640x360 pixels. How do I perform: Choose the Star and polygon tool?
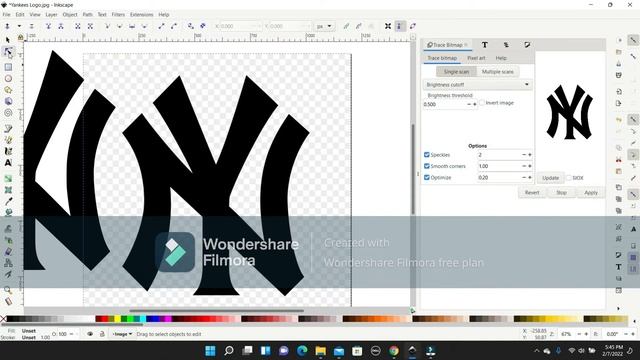click(8, 90)
